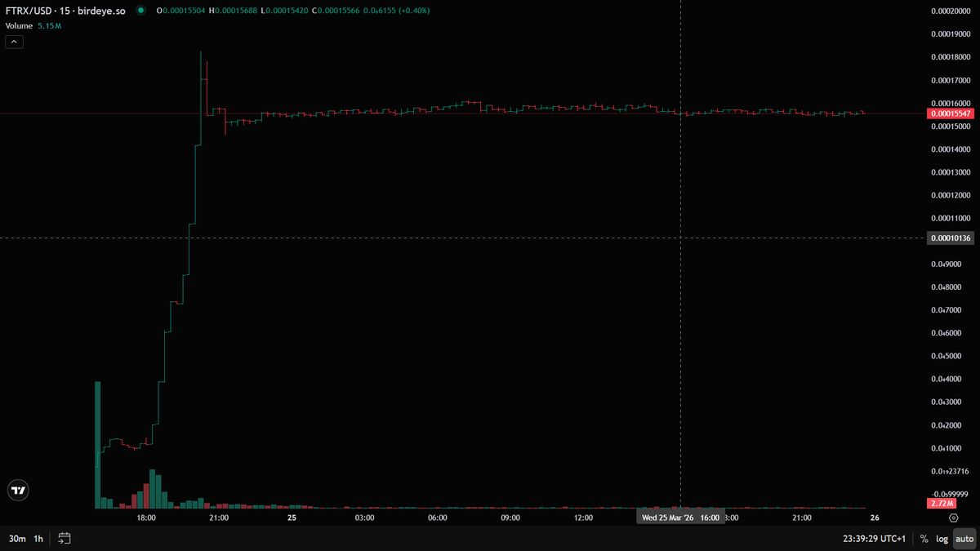Screen dimensions: 980x551
Task: Open the go to date calendar icon
Action: pyautogui.click(x=65, y=539)
